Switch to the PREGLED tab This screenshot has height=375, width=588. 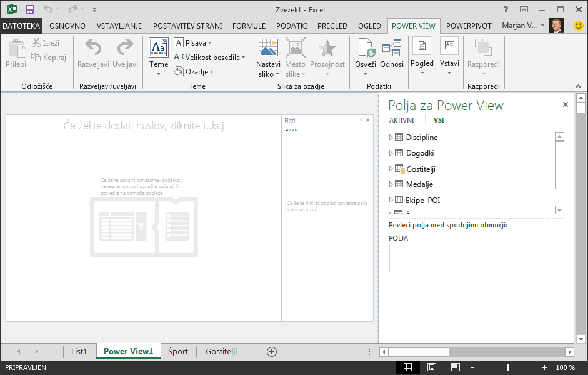332,26
